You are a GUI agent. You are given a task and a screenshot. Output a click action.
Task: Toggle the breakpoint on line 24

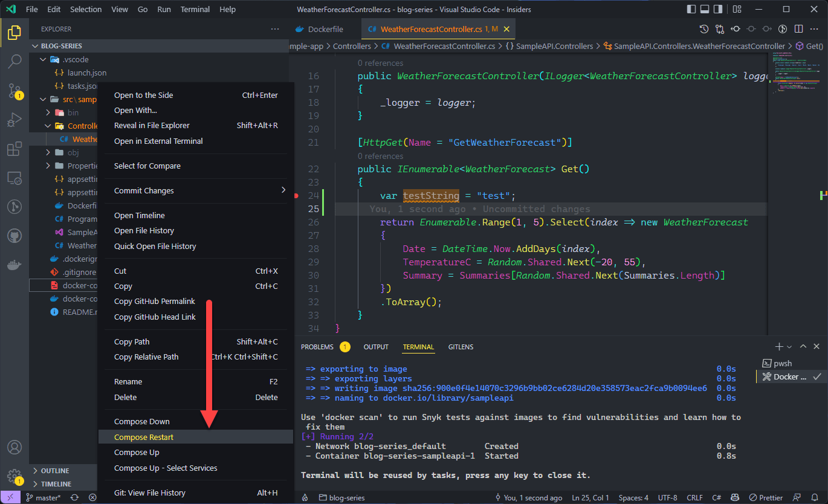296,196
